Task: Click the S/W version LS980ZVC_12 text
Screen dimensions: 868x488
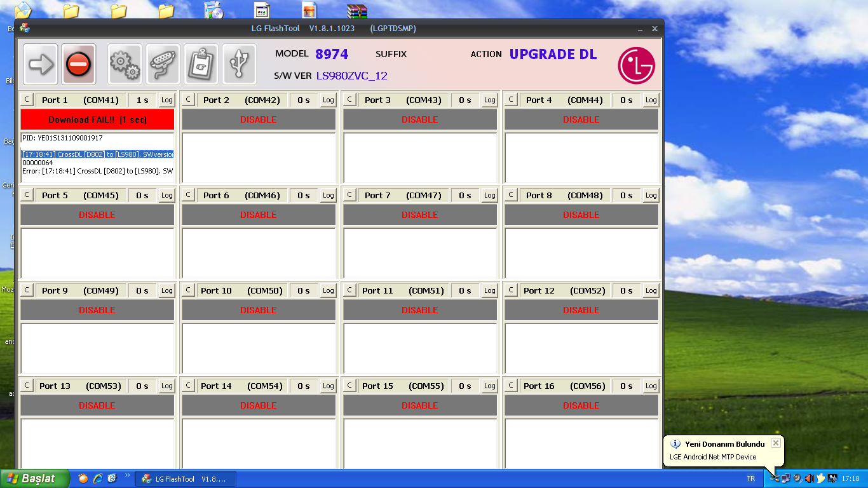Action: 351,76
